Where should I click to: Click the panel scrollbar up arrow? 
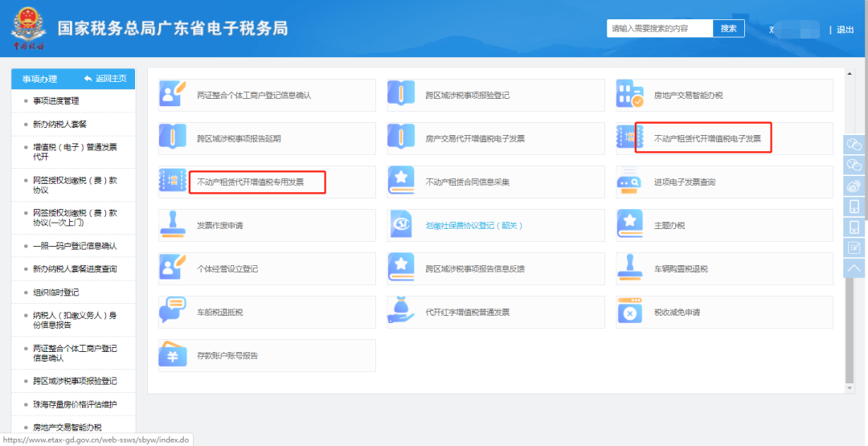[850, 72]
